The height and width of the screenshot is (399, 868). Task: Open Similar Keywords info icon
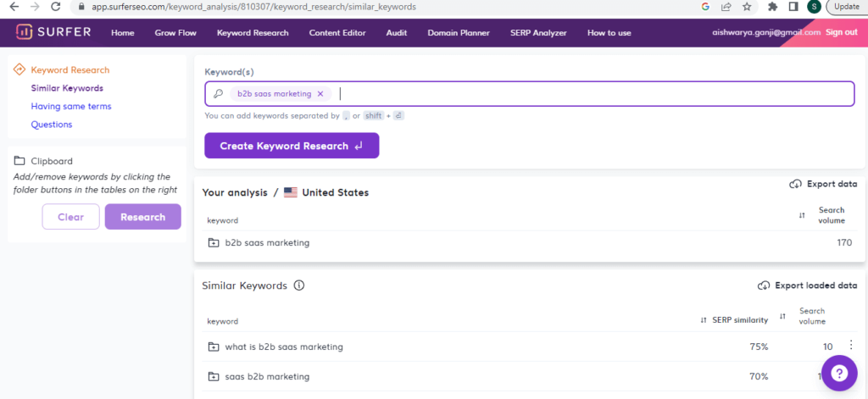(x=299, y=285)
